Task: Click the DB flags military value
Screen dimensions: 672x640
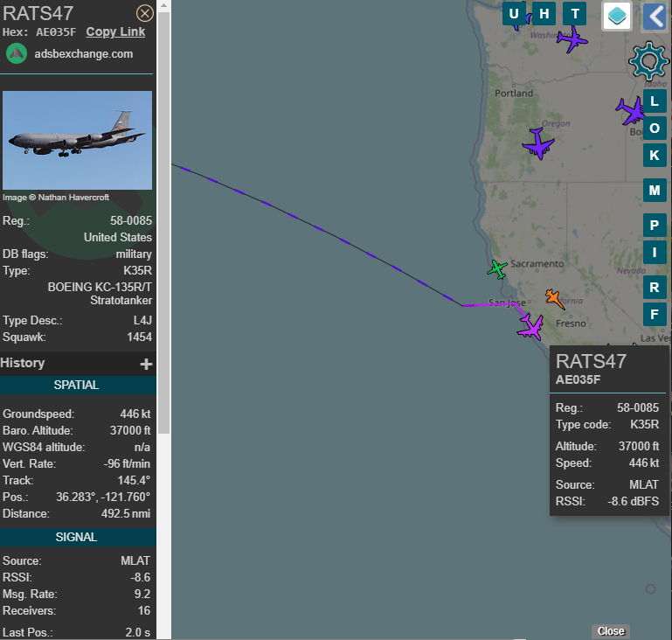Action: 134,254
